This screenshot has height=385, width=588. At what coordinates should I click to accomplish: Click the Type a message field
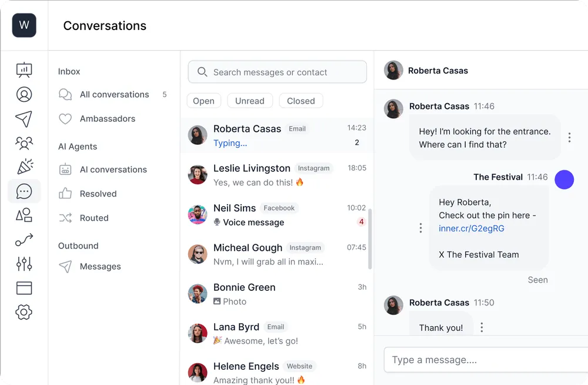click(486, 360)
